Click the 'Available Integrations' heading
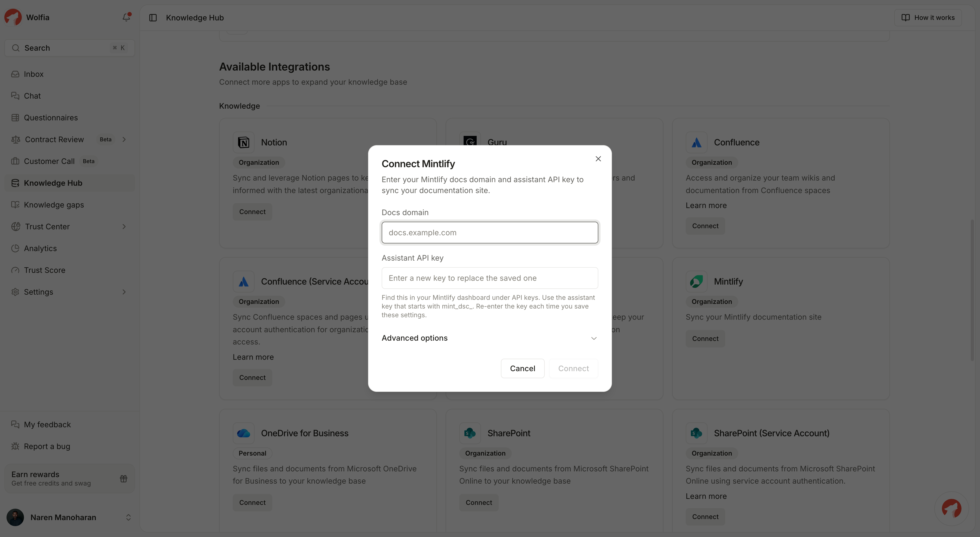This screenshot has width=980, height=537. coord(274,67)
